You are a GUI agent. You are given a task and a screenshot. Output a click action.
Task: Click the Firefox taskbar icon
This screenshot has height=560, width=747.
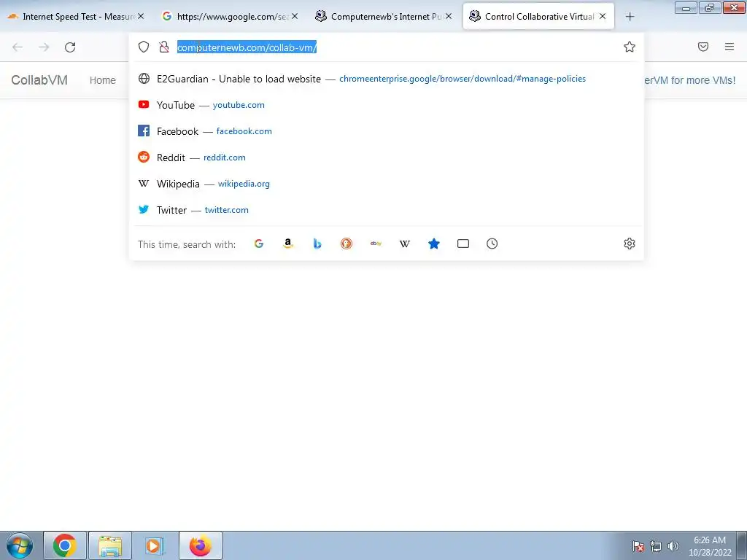(201, 545)
